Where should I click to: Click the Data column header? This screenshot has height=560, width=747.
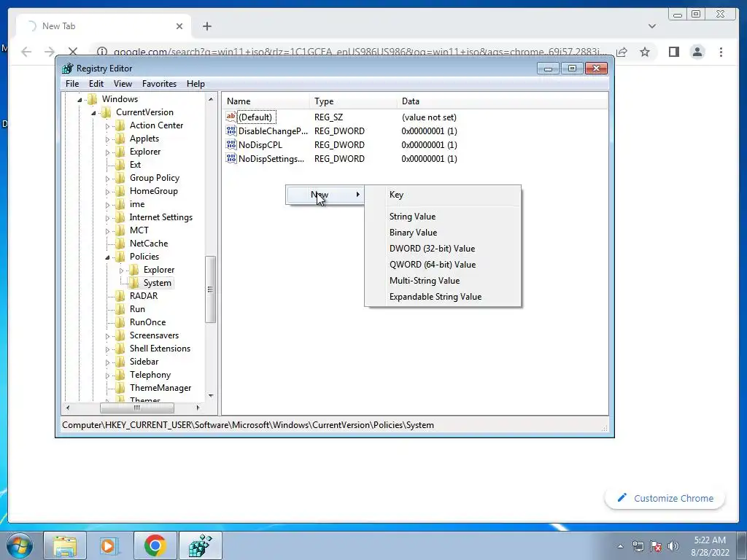(502, 101)
